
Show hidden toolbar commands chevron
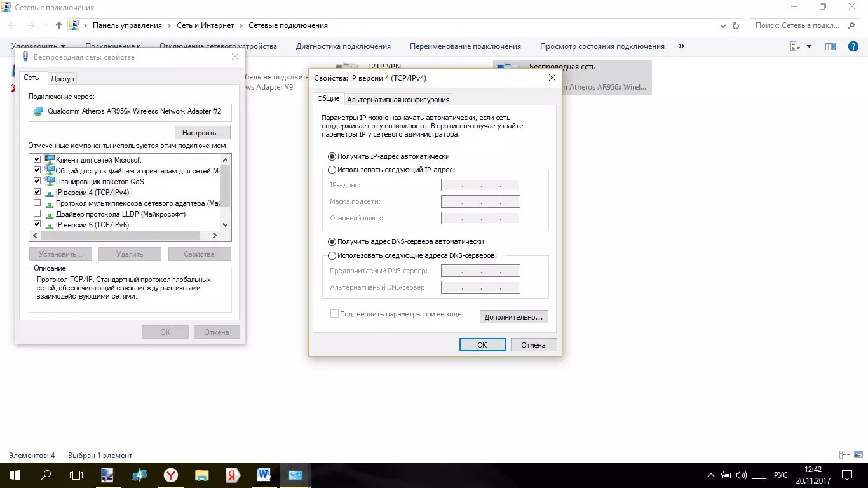682,46
